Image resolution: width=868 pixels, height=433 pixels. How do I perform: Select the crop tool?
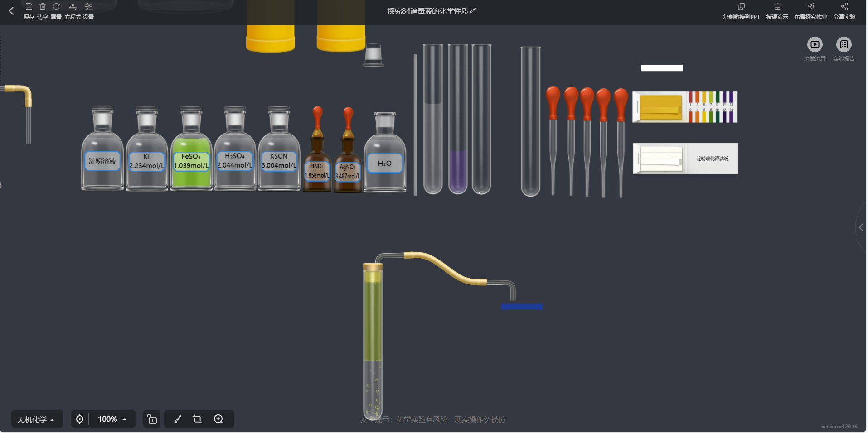(x=197, y=419)
